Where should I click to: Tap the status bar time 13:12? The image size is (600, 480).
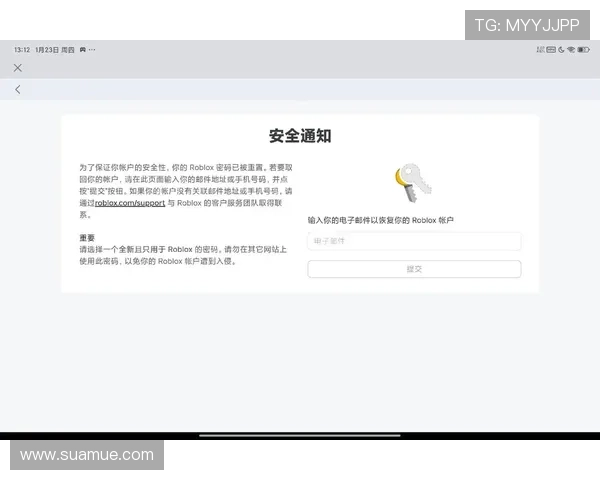22,50
